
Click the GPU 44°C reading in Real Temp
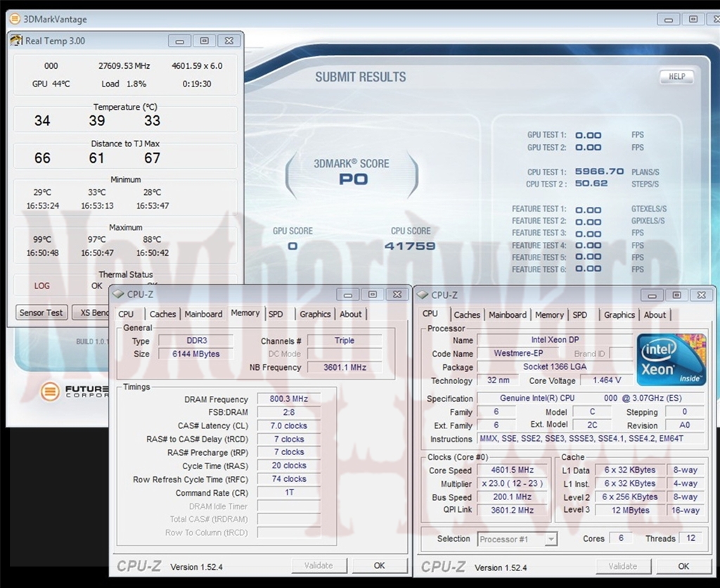coord(51,84)
